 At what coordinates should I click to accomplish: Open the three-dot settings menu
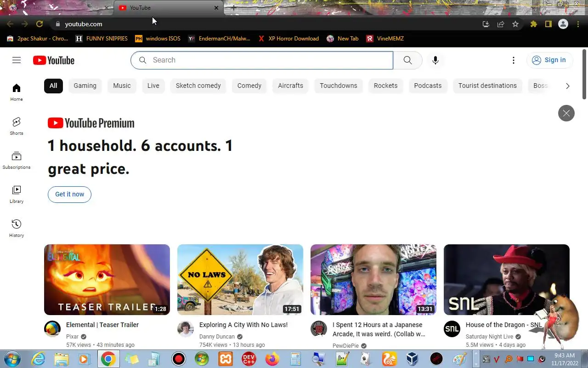click(x=514, y=60)
